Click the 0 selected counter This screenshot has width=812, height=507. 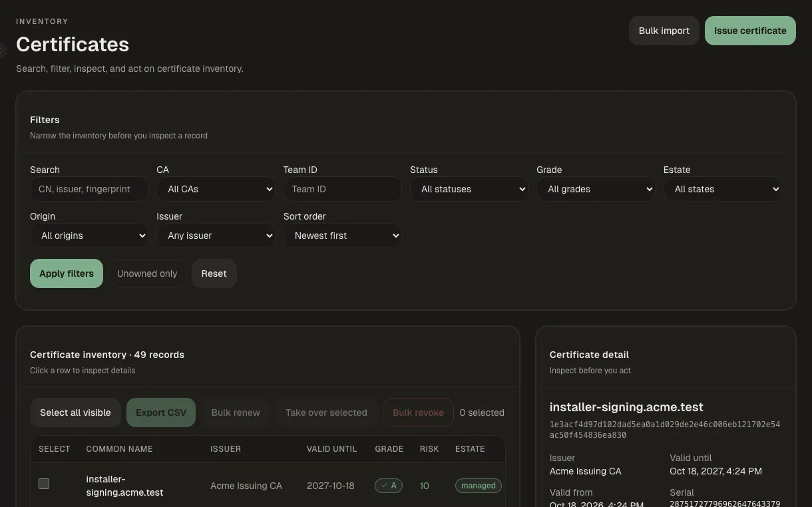482,413
